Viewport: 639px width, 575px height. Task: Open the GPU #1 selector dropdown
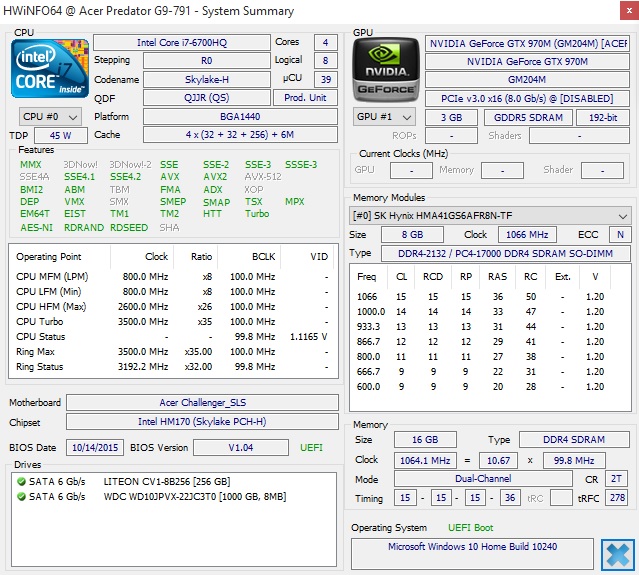pos(384,117)
